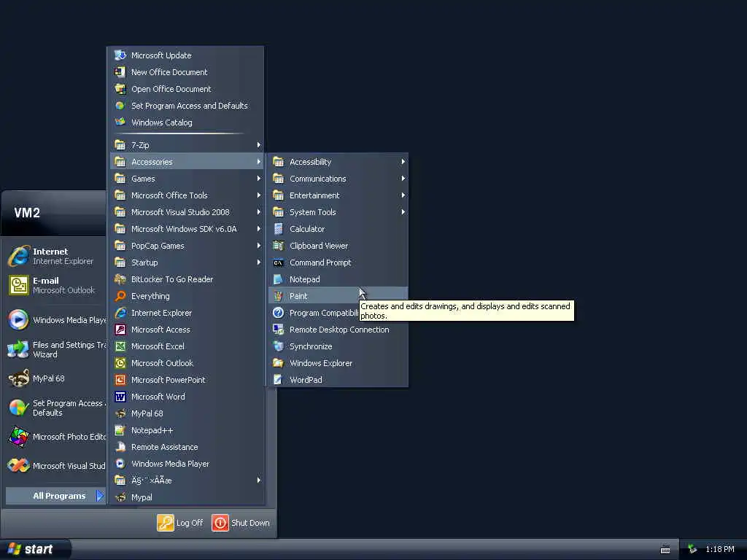
Task: Click the Notepad icon in Accessories
Action: pyautogui.click(x=278, y=279)
